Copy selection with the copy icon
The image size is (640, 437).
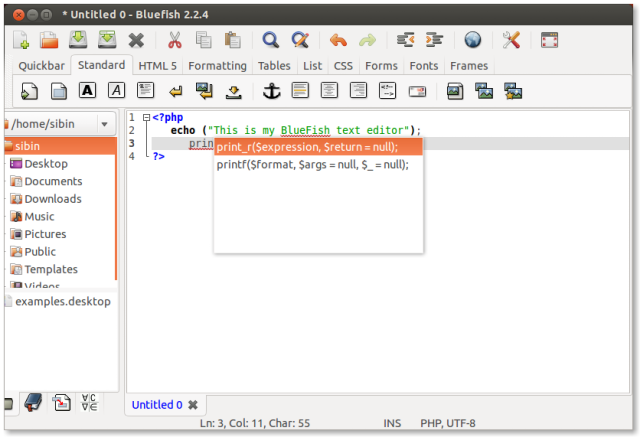tap(203, 40)
